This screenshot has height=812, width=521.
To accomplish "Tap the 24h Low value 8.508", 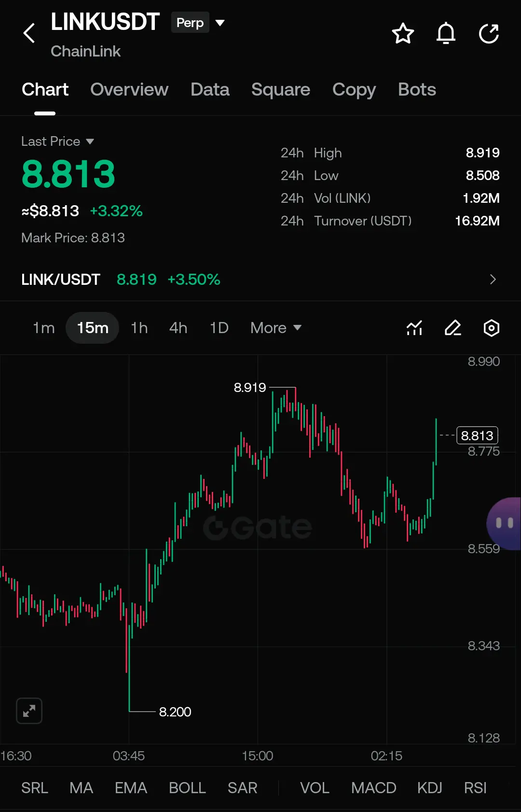I will coord(482,176).
